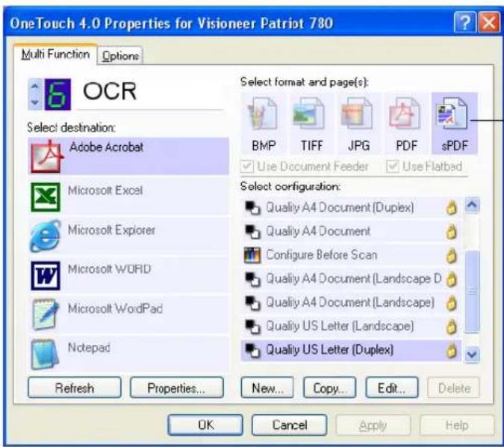Select the Microsoft WORD destination label
504x447 pixels.
pos(109,269)
